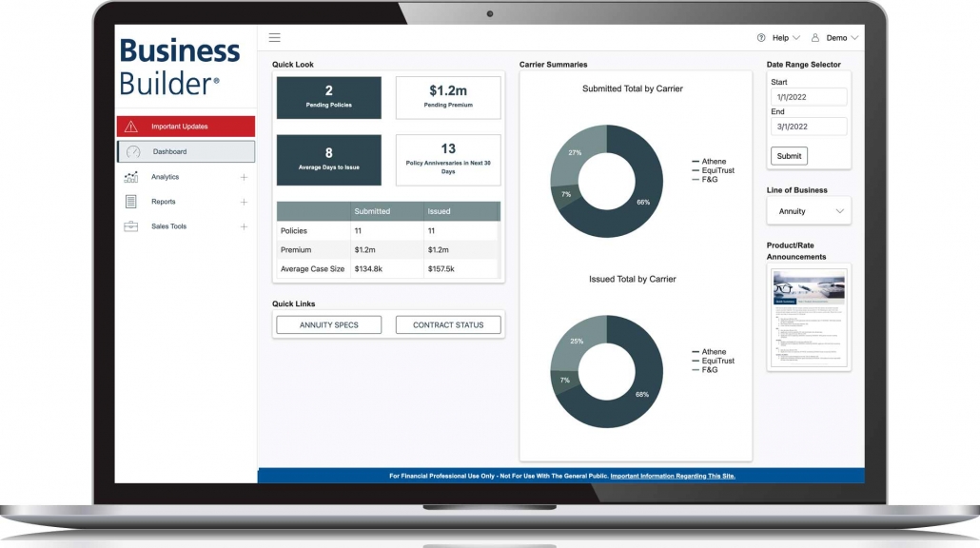Expand the Sales Tools plus sign
Image resolution: width=980 pixels, height=548 pixels.
(x=244, y=226)
